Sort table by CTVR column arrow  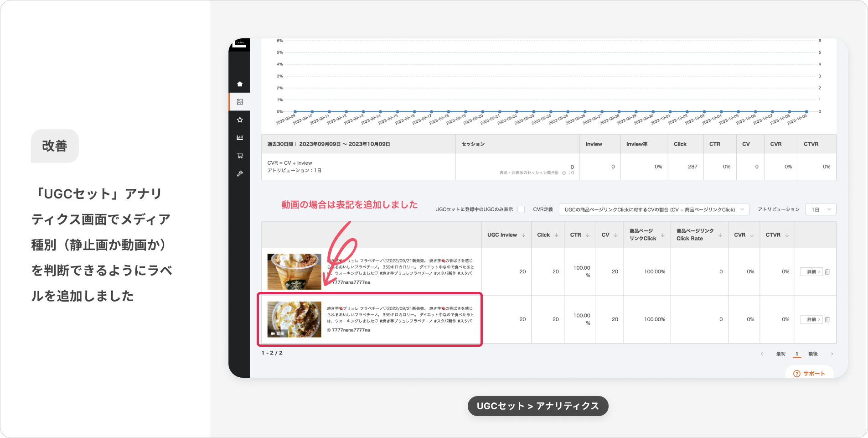tap(787, 235)
